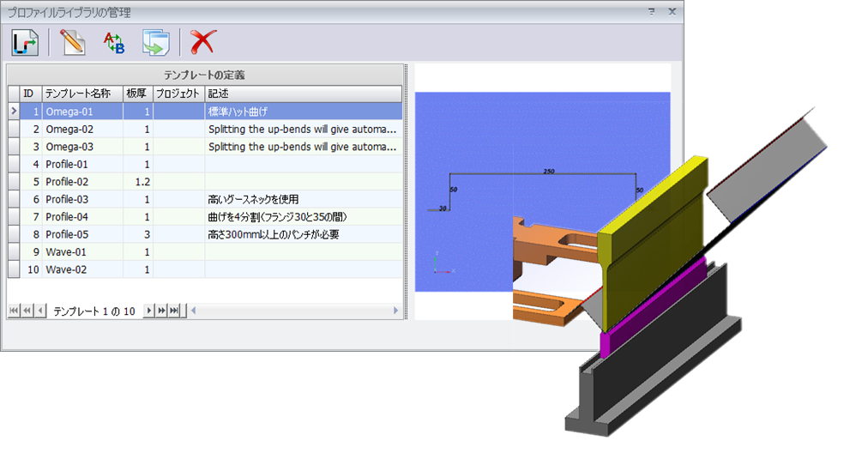Click the テンプレート 1 の 10 record indicator
The height and width of the screenshot is (453, 868).
[x=94, y=311]
